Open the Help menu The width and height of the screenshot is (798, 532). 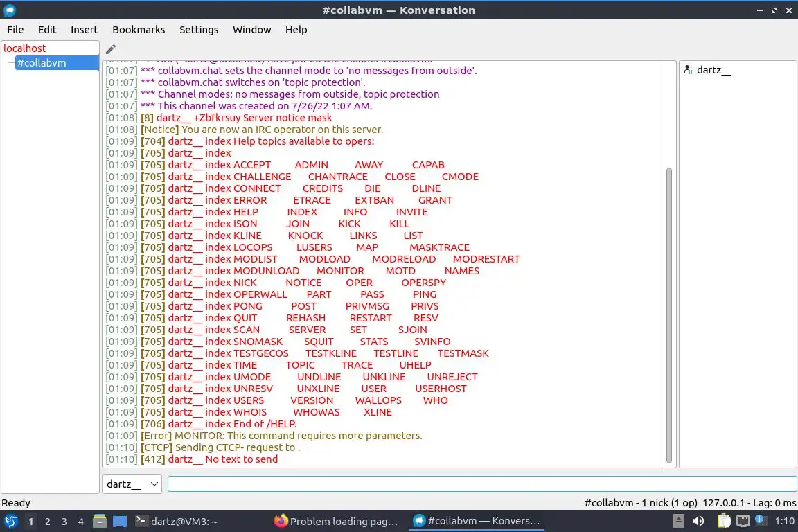pyautogui.click(x=296, y=30)
